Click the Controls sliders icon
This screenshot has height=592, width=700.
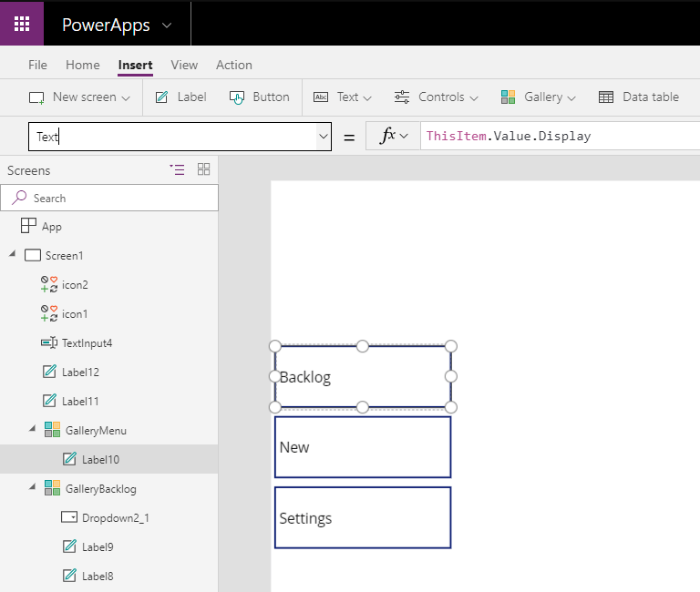pyautogui.click(x=402, y=97)
